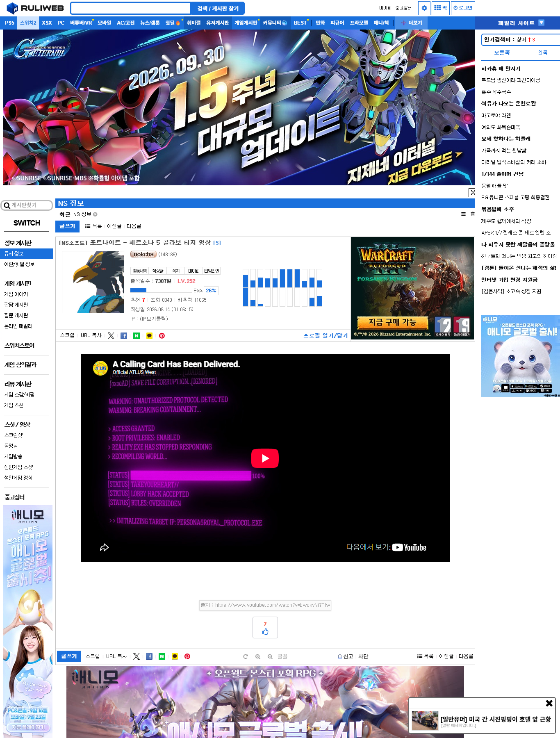Viewport: 560px width, 738px height.
Task: Open 유저 정보 in sidebar
Action: tap(27, 254)
